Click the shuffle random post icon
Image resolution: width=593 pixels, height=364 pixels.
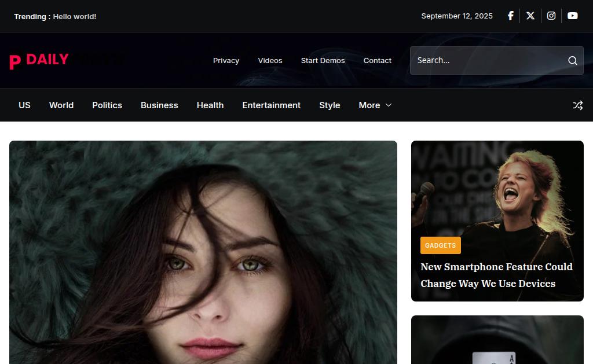point(577,105)
